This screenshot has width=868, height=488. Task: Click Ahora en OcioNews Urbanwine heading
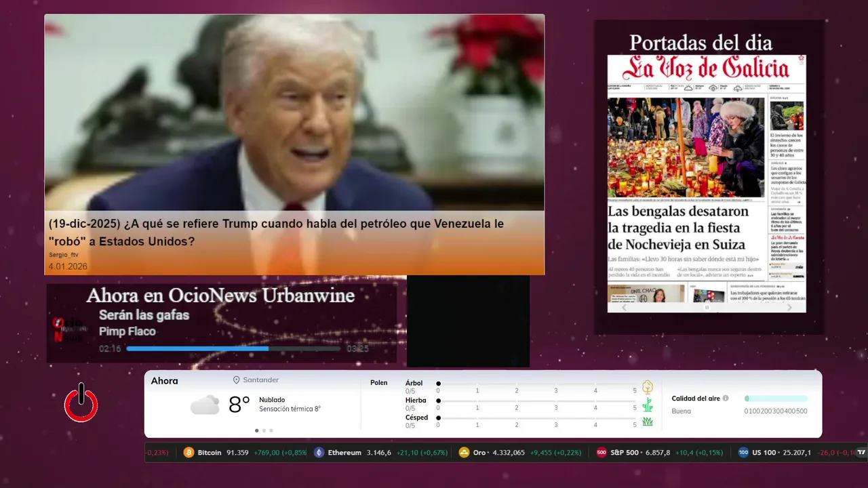[x=220, y=296]
